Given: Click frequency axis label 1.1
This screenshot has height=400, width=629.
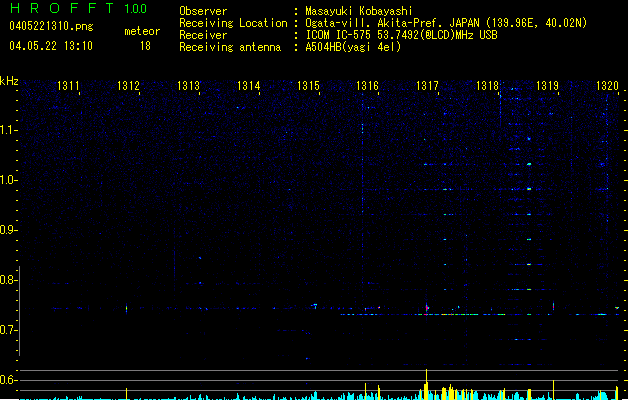Looking at the screenshot, I should point(8,130).
